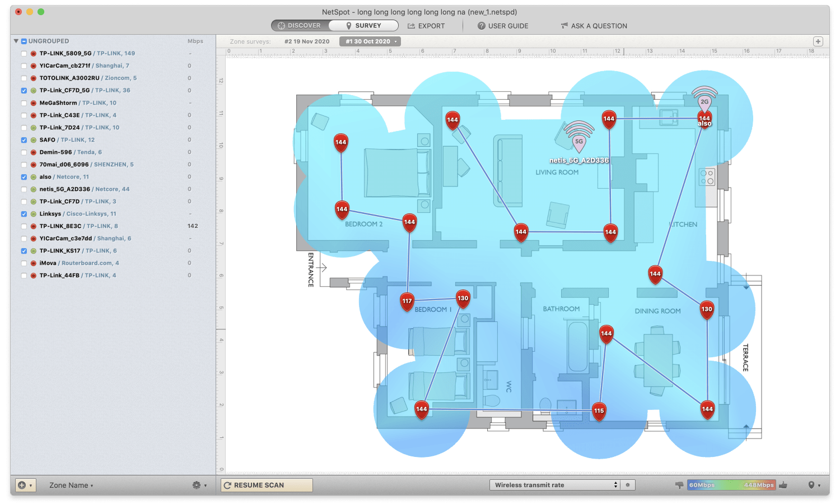Image resolution: width=840 pixels, height=504 pixels.
Task: Click the 115 measurement point marker
Action: 599,411
